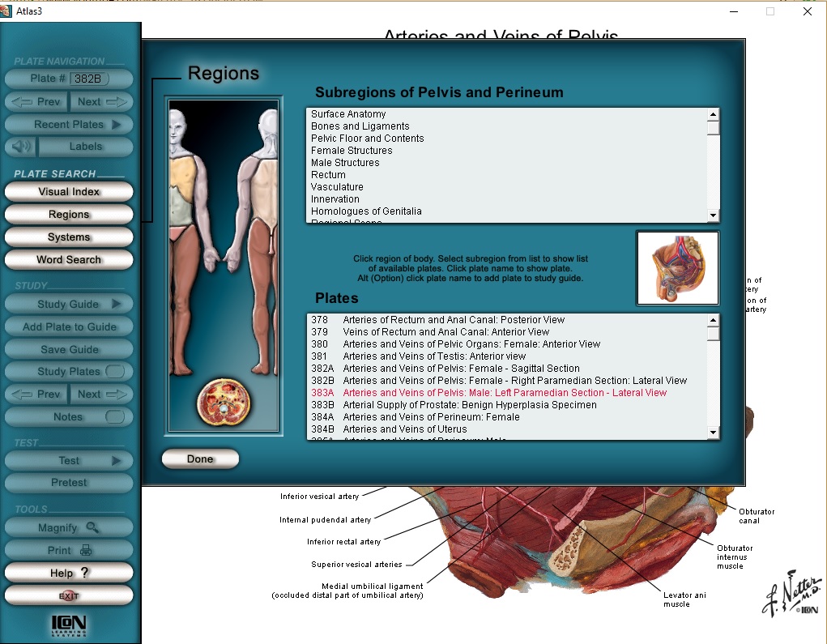The image size is (827, 644).
Task: Expand the Test submenu
Action: point(69,460)
